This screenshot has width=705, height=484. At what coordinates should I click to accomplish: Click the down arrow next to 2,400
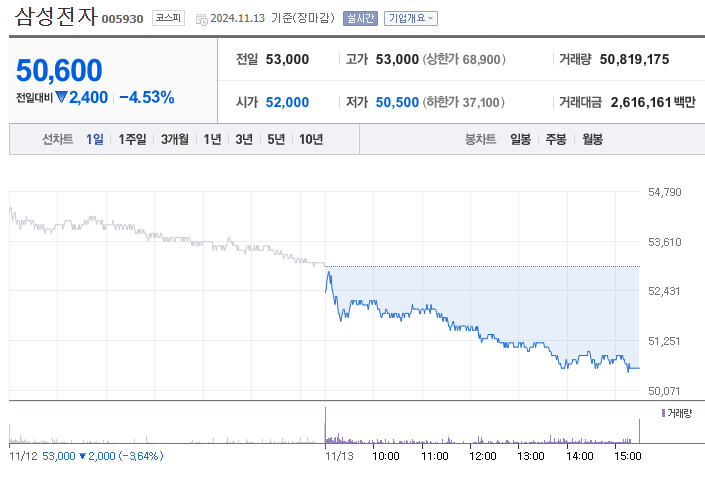click(61, 97)
